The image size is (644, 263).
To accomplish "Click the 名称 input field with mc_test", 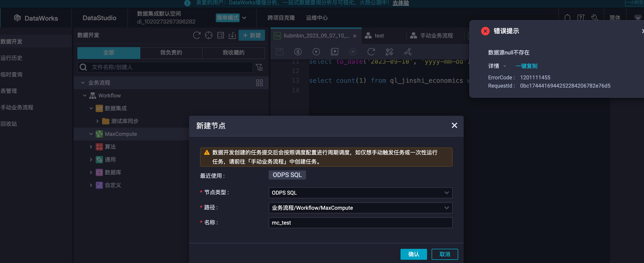I will click(x=360, y=223).
